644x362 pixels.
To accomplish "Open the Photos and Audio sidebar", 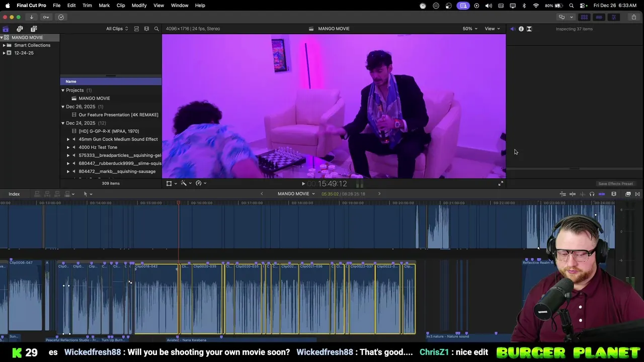I will click(x=20, y=29).
